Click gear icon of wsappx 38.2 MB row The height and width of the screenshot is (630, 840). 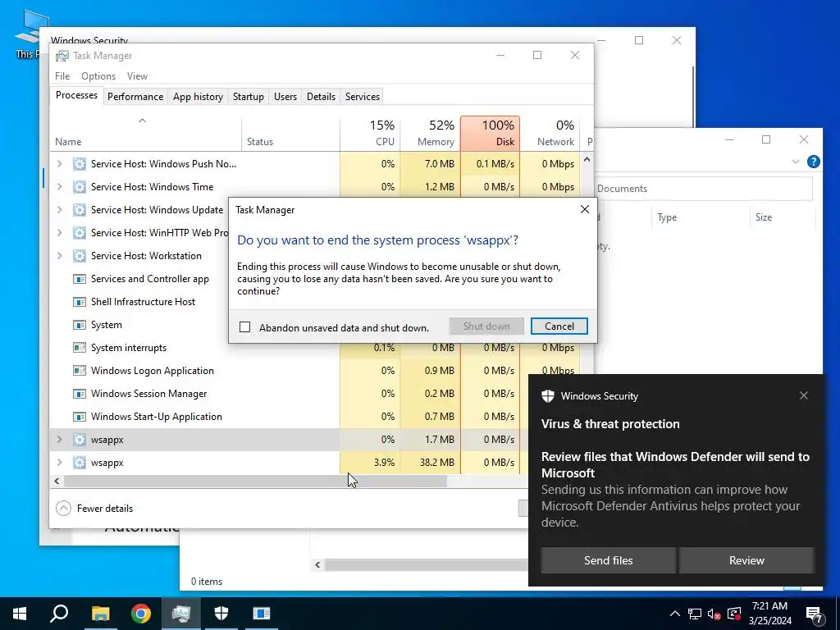click(80, 463)
